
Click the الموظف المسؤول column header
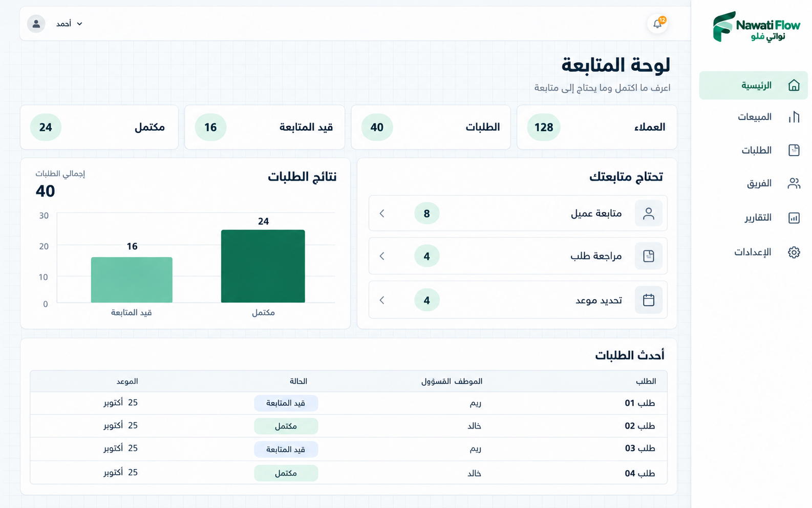tap(452, 381)
